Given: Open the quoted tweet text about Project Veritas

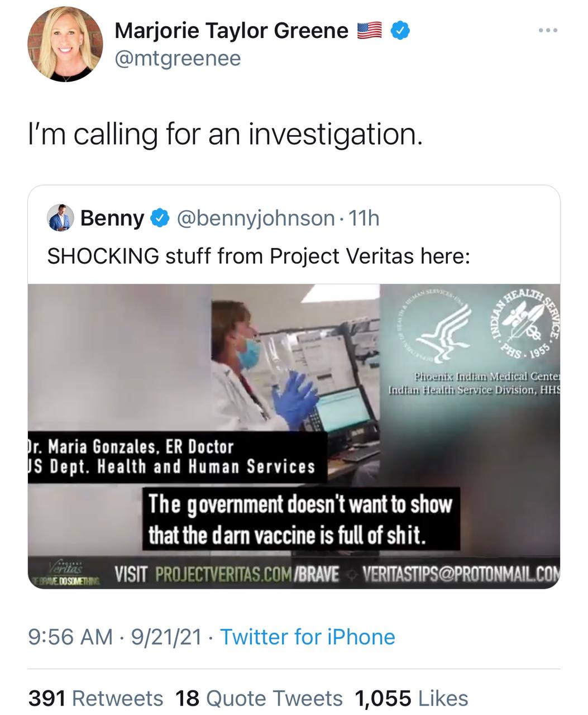Looking at the screenshot, I should [x=259, y=256].
